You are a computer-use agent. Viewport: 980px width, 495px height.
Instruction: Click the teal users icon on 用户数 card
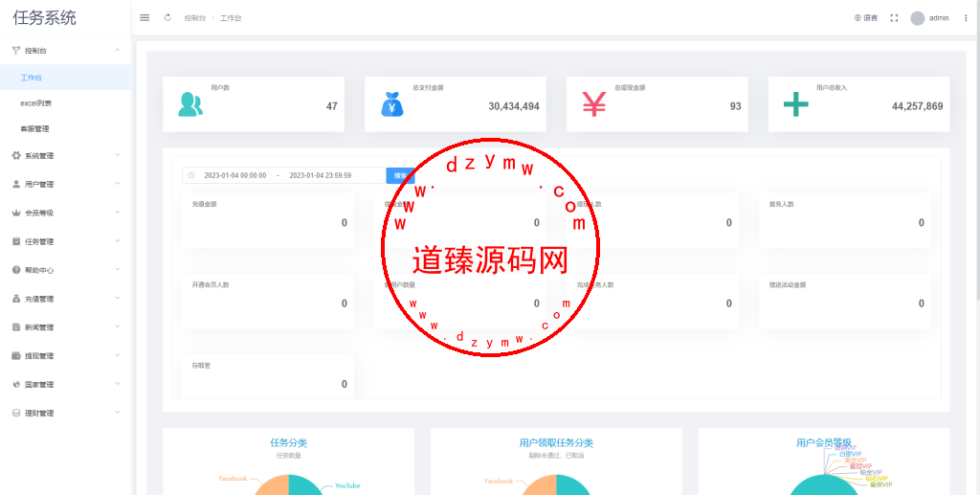[x=190, y=104]
